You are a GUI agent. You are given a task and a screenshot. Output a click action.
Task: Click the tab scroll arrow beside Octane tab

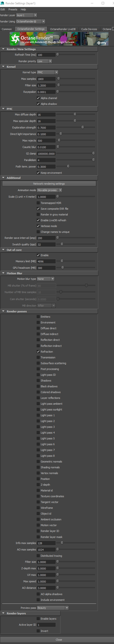[x=113, y=29]
